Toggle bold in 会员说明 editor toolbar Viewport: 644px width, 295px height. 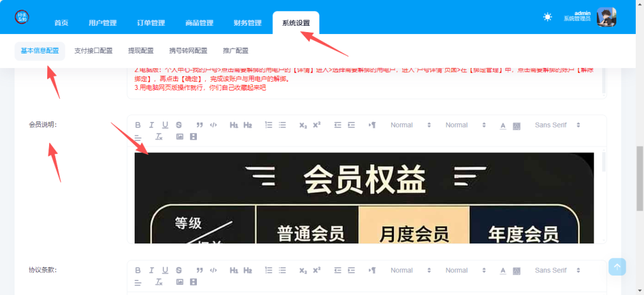[x=138, y=125]
